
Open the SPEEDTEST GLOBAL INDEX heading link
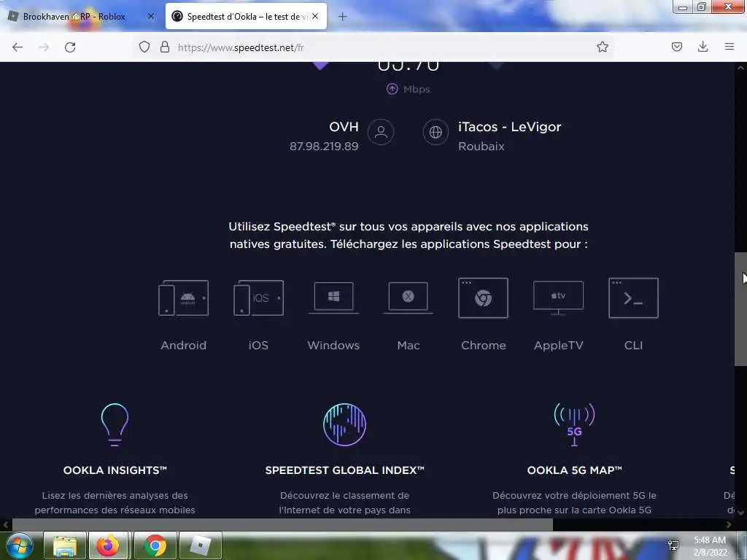(x=344, y=470)
